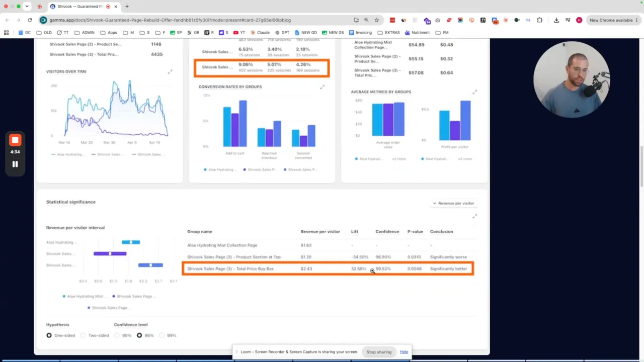
Task: Open the zoom magnifier icon in address bar
Action: 366,20
